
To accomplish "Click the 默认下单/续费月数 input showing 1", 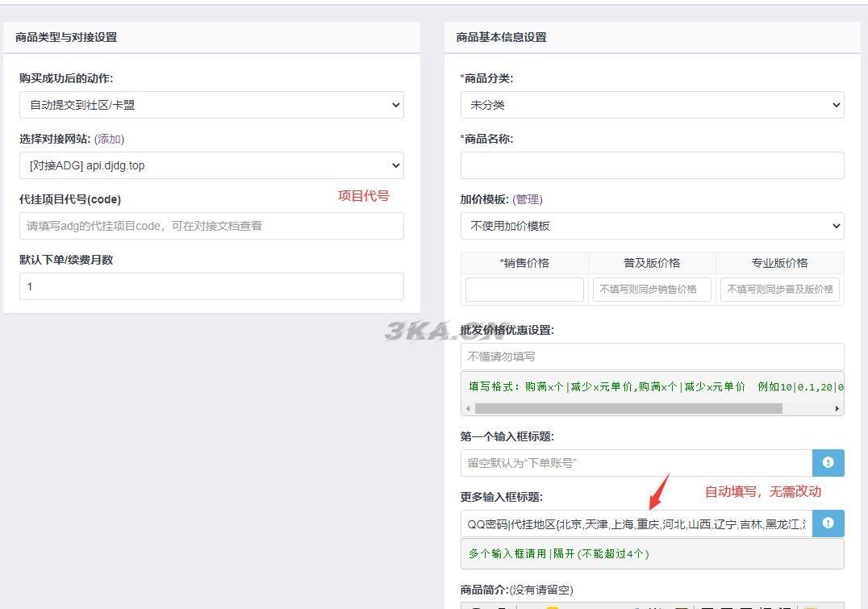I will click(211, 286).
